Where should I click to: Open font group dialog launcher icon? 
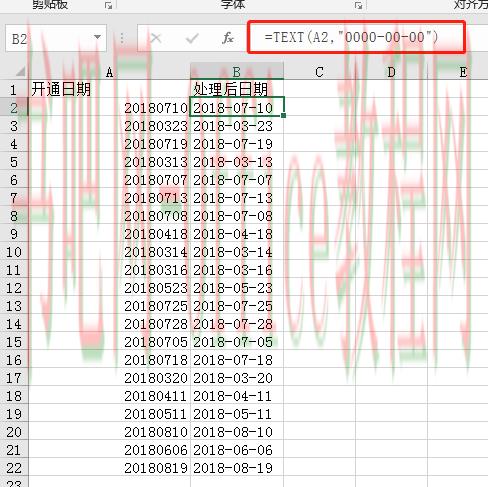tap(358, 5)
